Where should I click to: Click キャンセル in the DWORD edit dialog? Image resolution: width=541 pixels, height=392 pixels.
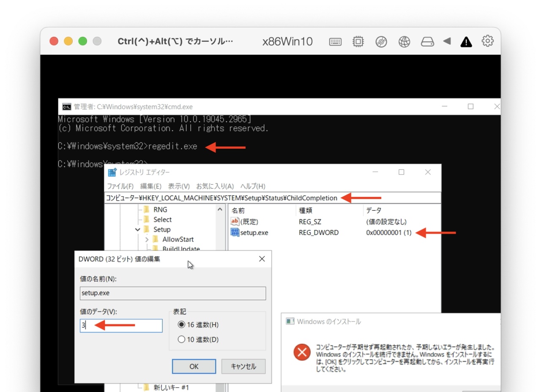click(x=243, y=366)
